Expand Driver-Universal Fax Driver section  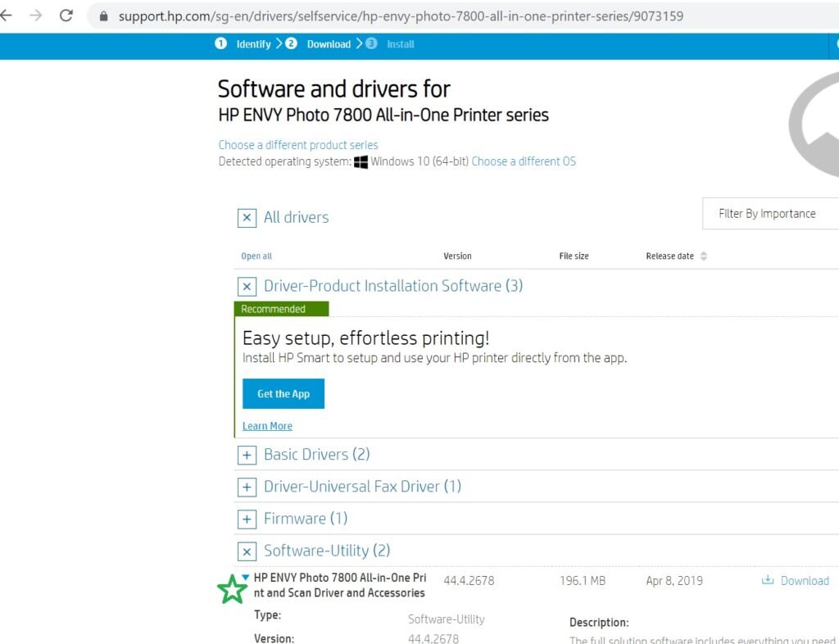[247, 488]
